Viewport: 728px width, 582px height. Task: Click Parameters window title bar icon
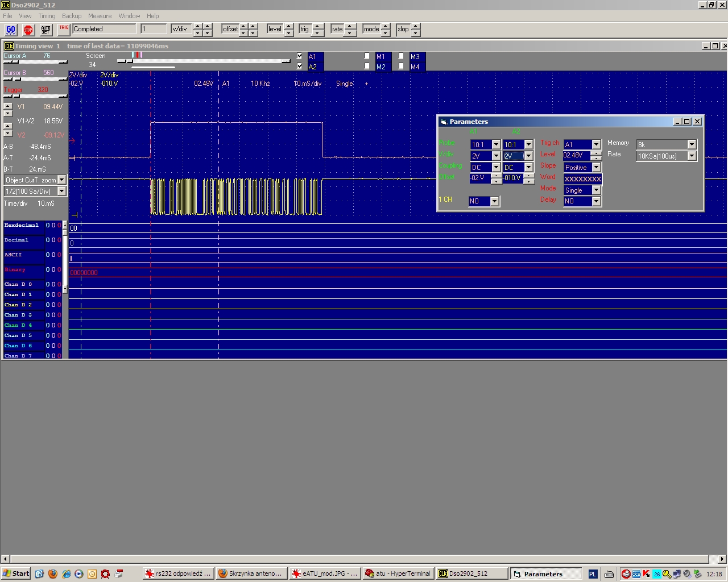[x=444, y=122]
